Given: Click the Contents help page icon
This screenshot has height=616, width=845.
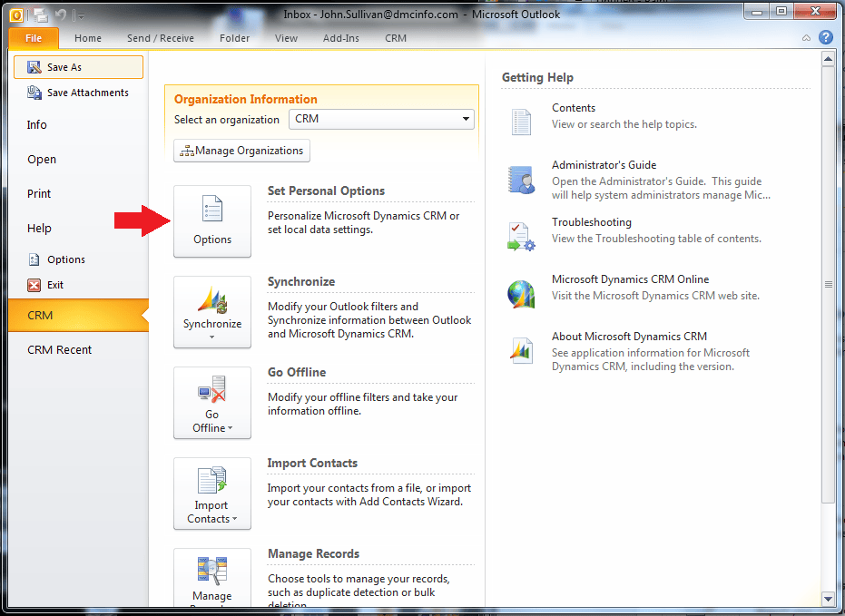Looking at the screenshot, I should [x=521, y=122].
